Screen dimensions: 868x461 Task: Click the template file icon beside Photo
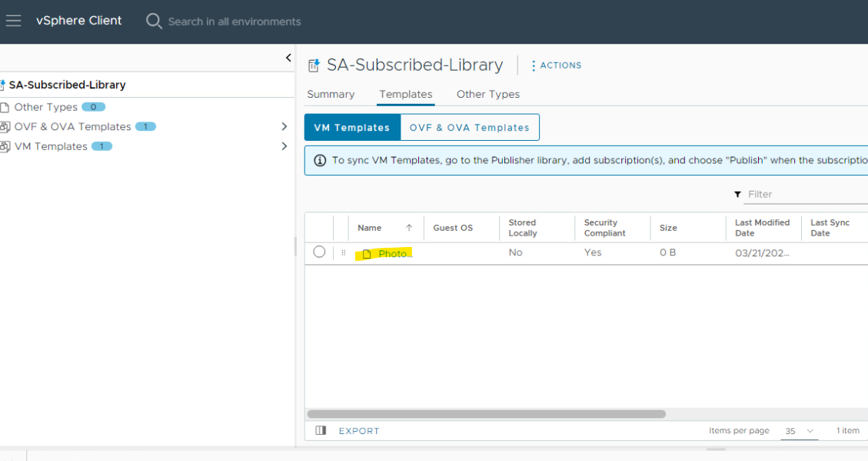pos(367,254)
